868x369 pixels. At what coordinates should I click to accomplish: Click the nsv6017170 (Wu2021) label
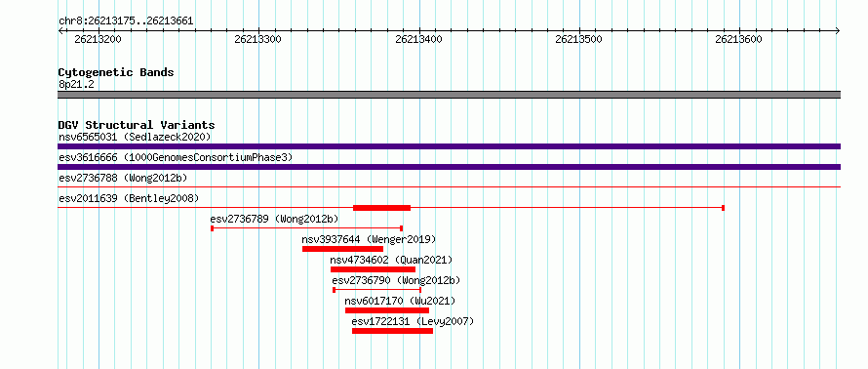(400, 301)
